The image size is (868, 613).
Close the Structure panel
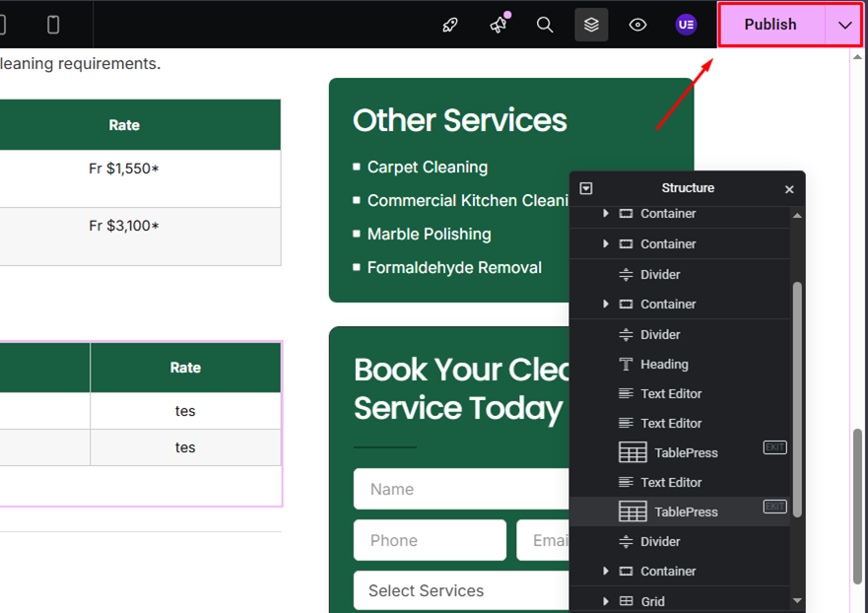click(x=789, y=189)
